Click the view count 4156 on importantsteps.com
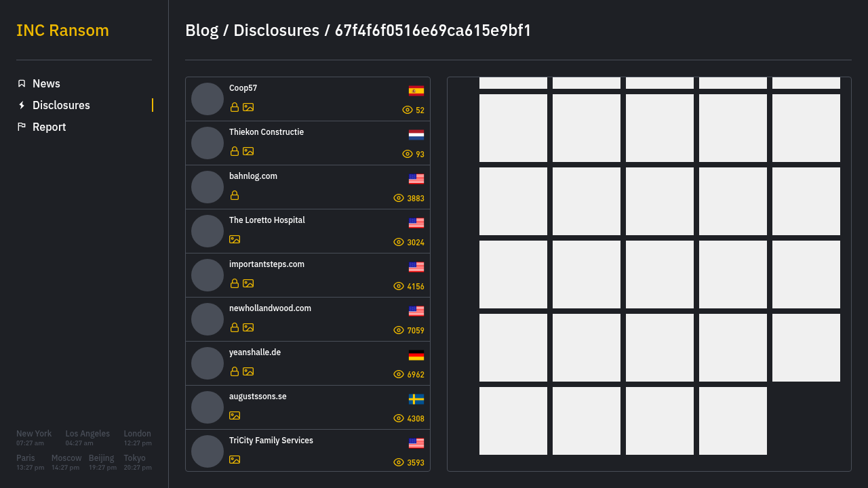 pyautogui.click(x=416, y=287)
